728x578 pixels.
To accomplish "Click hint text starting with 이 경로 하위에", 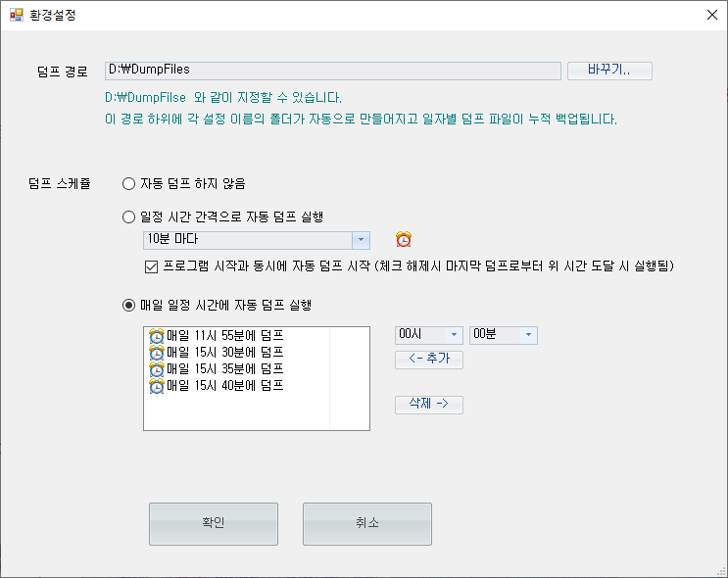I will [361, 120].
